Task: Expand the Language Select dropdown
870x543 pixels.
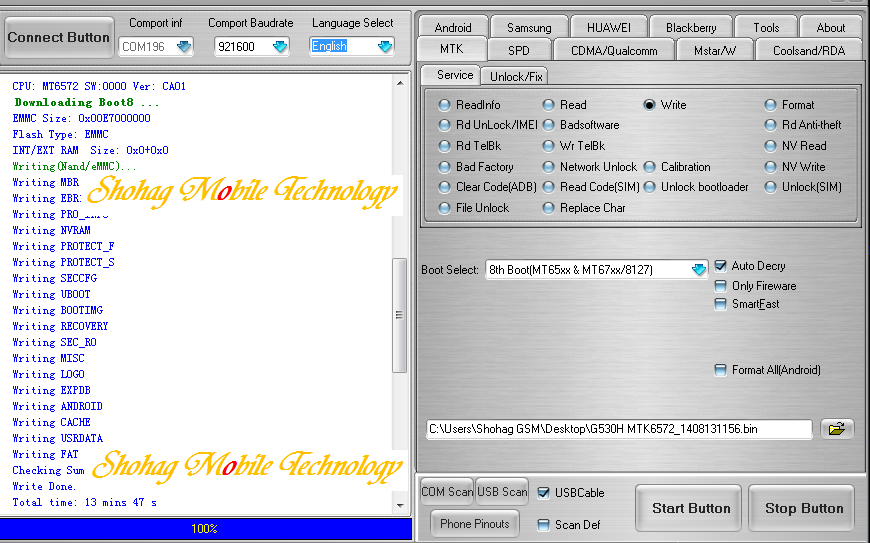Action: 385,47
